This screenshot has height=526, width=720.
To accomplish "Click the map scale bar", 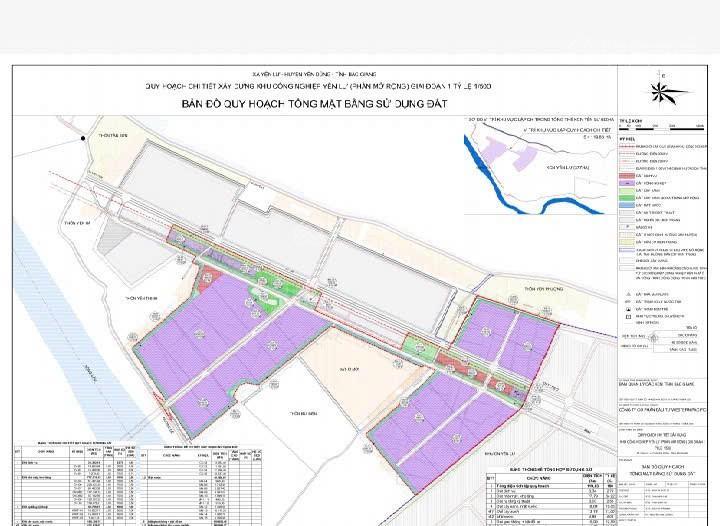I will pyautogui.click(x=661, y=129).
